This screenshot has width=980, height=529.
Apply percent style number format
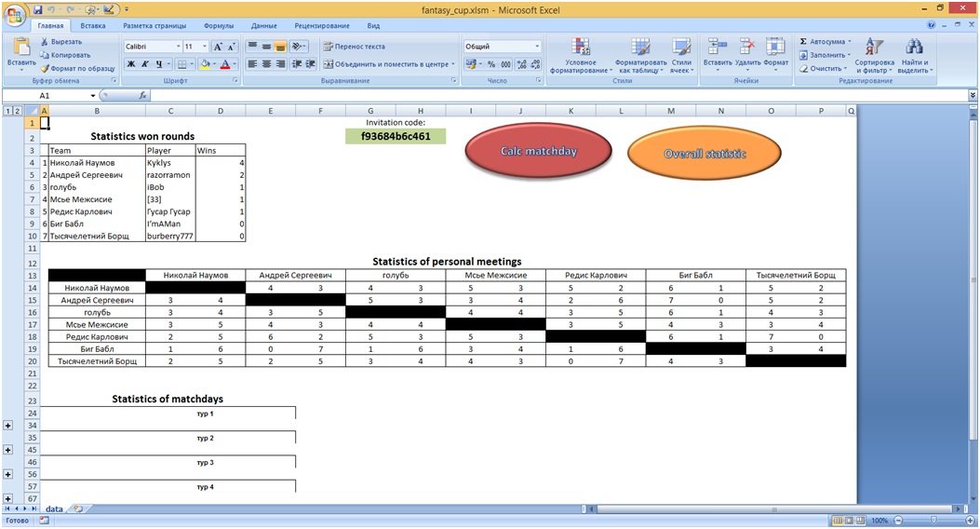491,63
